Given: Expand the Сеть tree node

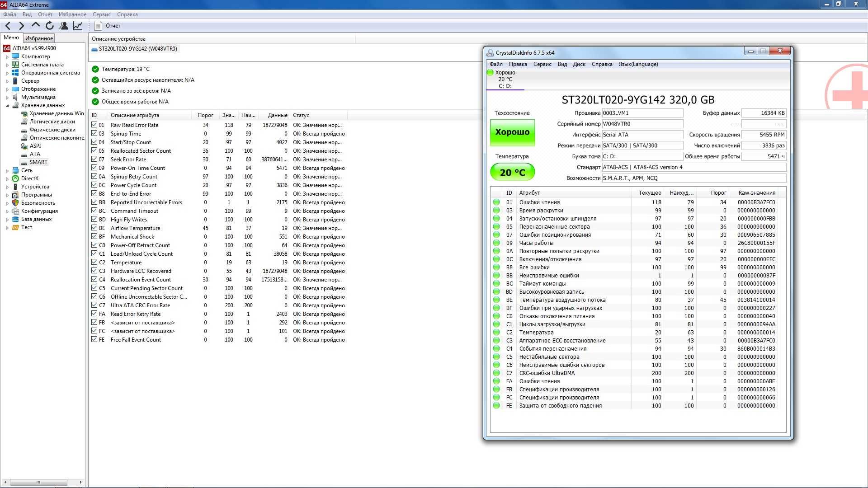Looking at the screenshot, I should pyautogui.click(x=7, y=171).
